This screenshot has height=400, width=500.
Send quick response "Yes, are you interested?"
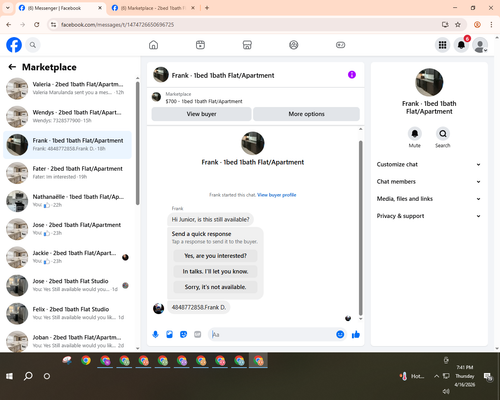point(215,256)
